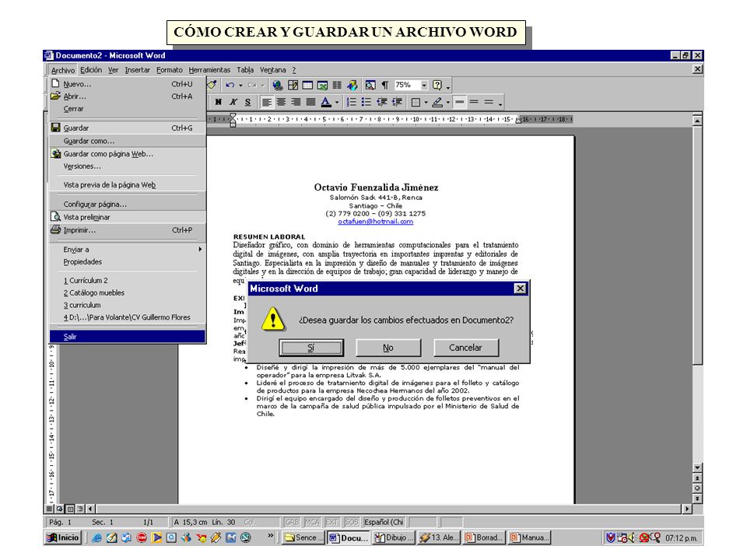Increase the paragraph indent
747x560 pixels.
[x=396, y=102]
